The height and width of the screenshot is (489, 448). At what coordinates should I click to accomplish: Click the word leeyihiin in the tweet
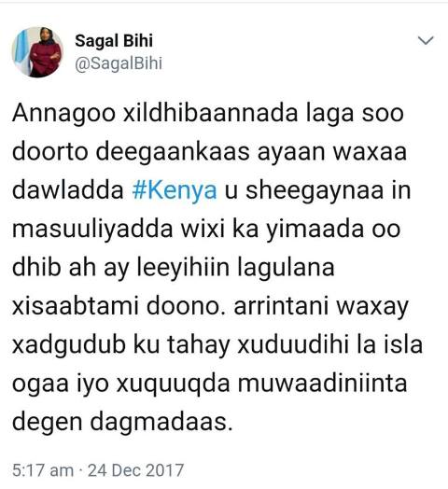184,268
